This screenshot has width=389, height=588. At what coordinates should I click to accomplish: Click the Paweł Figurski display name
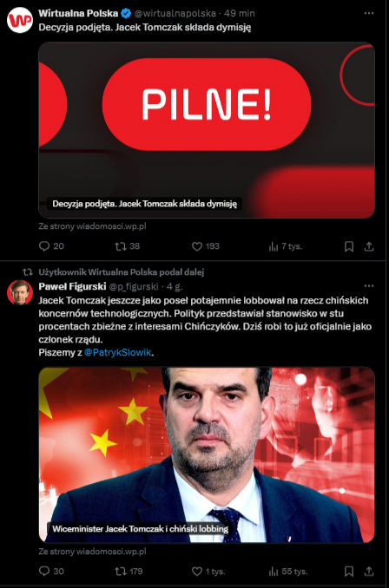(x=72, y=286)
